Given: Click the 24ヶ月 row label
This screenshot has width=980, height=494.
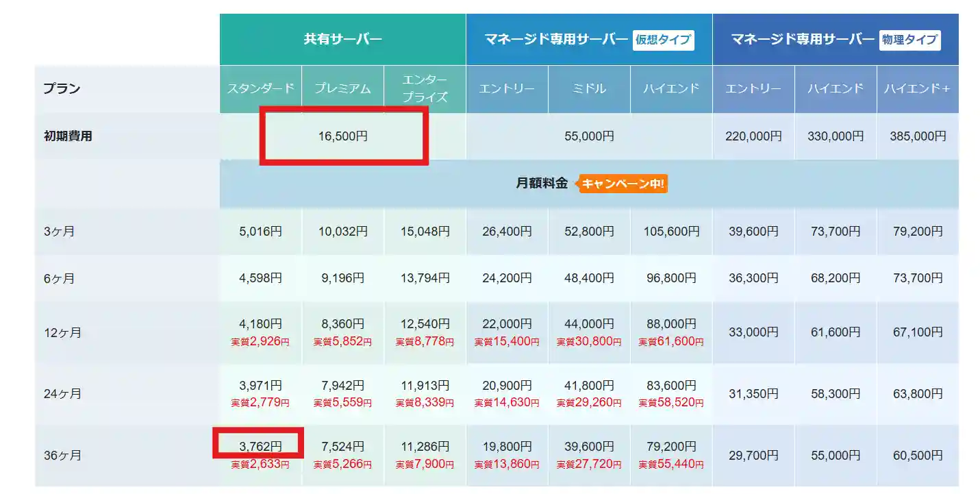Looking at the screenshot, I should [x=62, y=394].
